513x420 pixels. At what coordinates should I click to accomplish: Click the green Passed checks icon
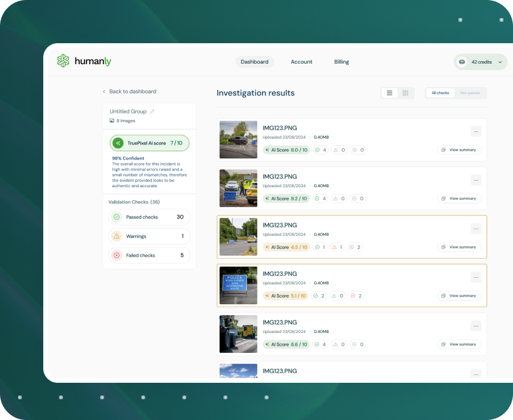(117, 217)
